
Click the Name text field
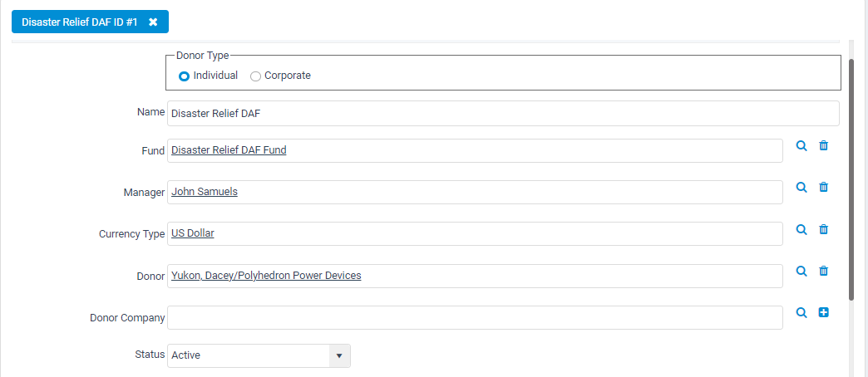tap(503, 113)
